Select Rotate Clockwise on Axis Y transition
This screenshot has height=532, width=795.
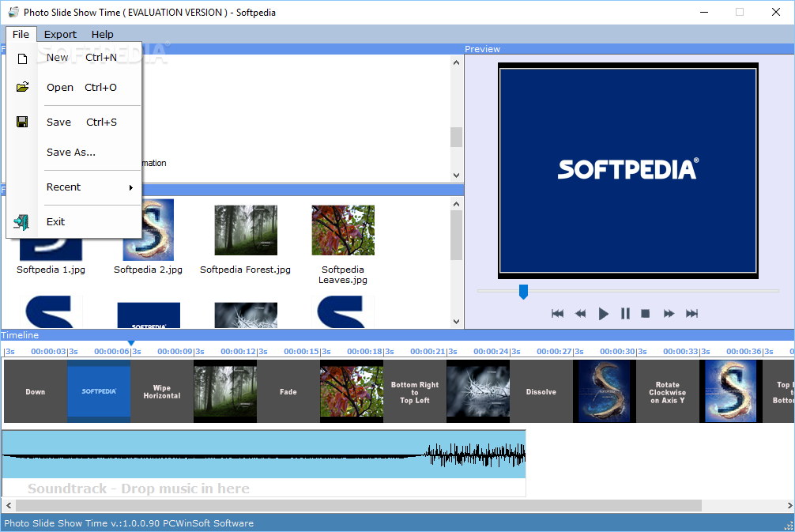(x=668, y=391)
